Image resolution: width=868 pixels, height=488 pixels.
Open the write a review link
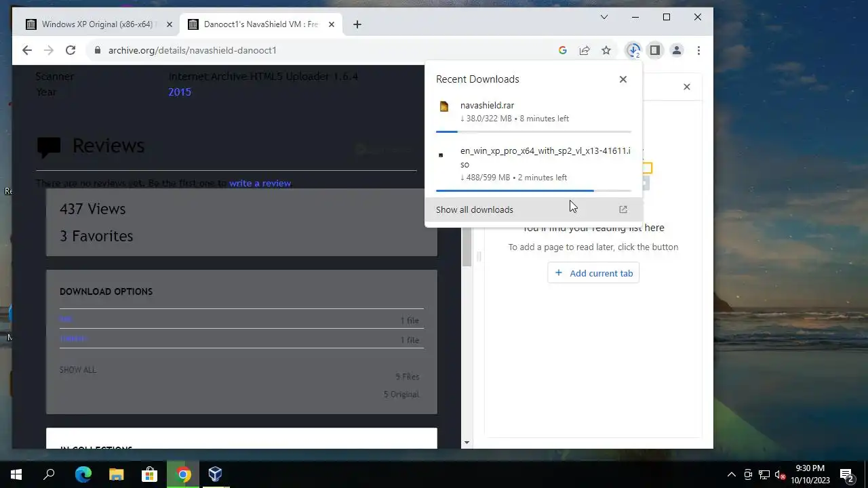pyautogui.click(x=260, y=183)
